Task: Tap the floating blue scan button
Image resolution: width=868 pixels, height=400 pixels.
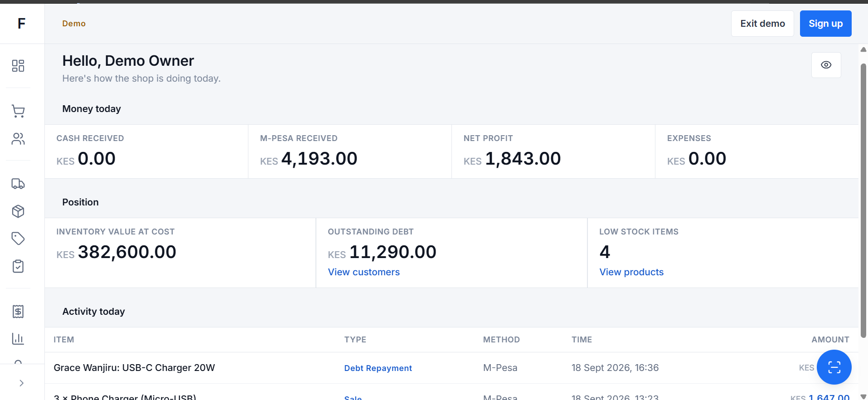Action: coord(834,367)
